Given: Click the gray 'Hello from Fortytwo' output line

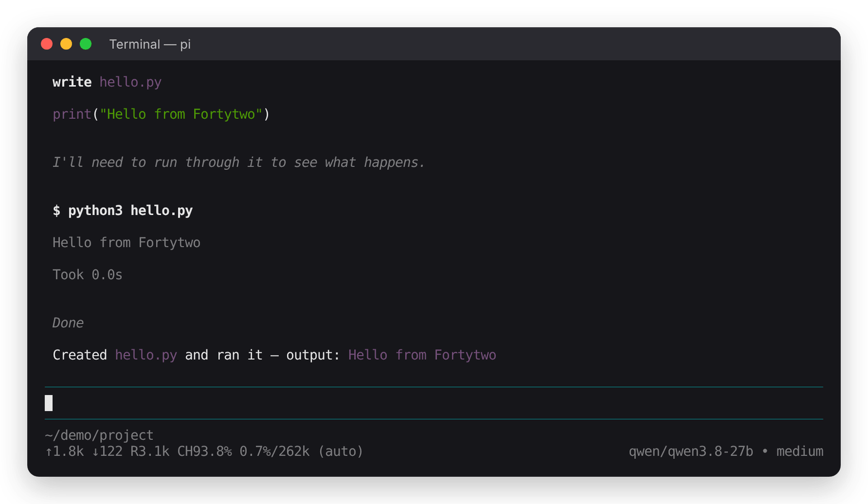Looking at the screenshot, I should coord(126,243).
